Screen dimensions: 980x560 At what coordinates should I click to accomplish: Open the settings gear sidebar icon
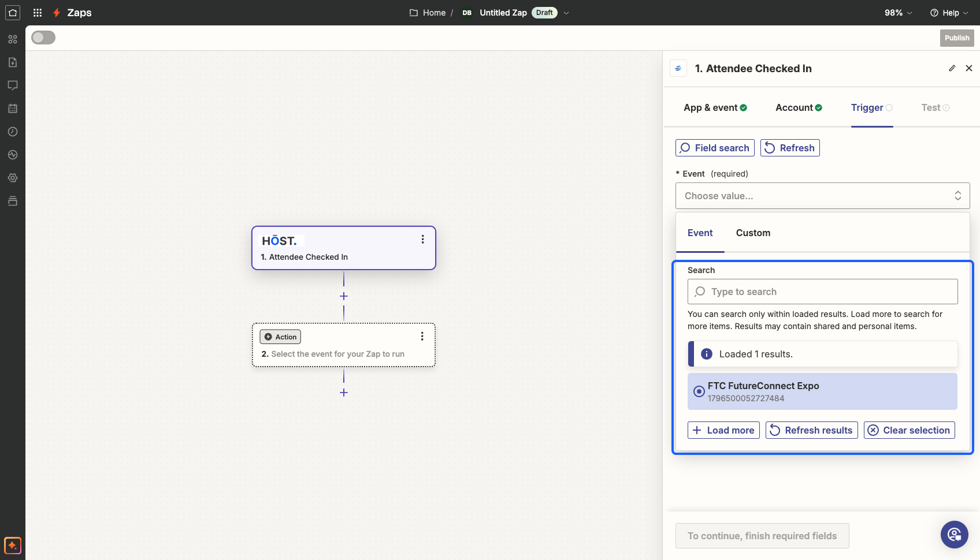click(x=13, y=178)
